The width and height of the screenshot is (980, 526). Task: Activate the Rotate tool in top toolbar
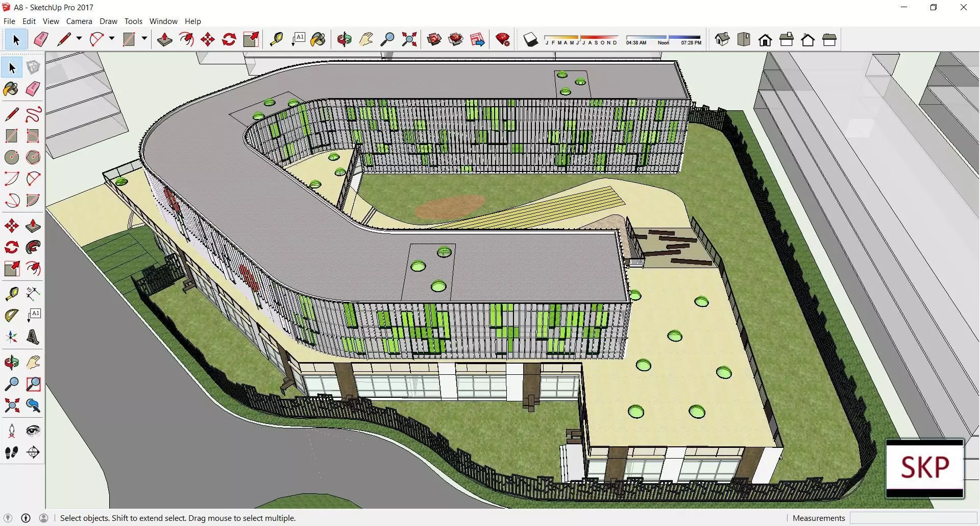[x=229, y=39]
